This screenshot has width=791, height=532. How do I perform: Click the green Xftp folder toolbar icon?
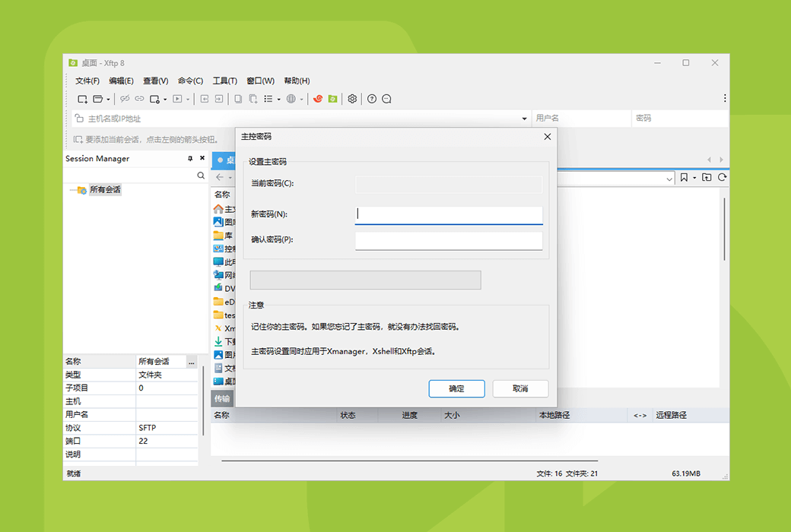pyautogui.click(x=332, y=99)
